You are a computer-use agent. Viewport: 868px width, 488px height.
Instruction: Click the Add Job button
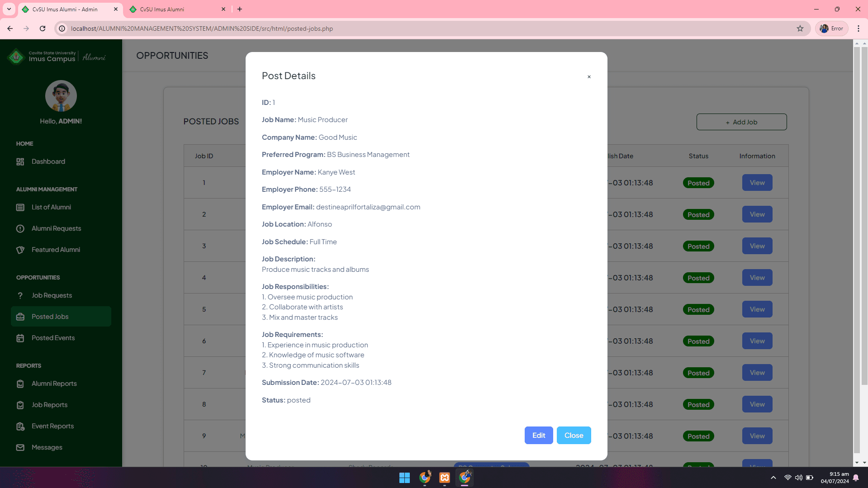click(x=741, y=122)
